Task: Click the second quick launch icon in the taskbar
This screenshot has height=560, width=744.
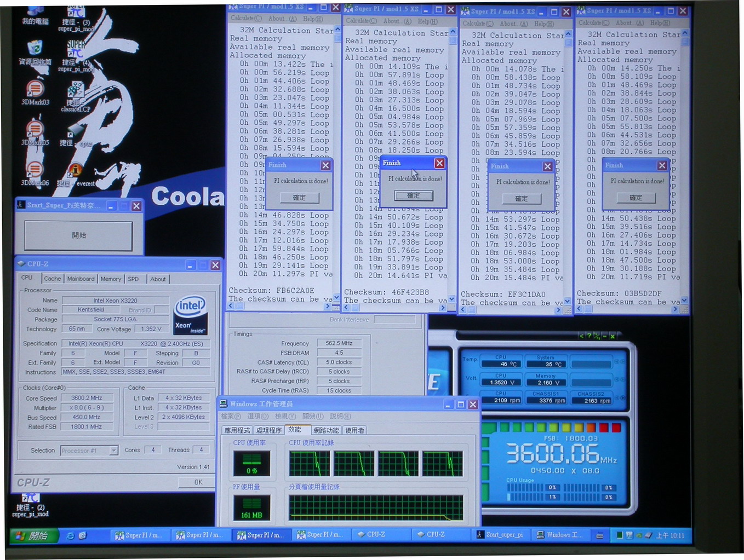Action: 82,535
